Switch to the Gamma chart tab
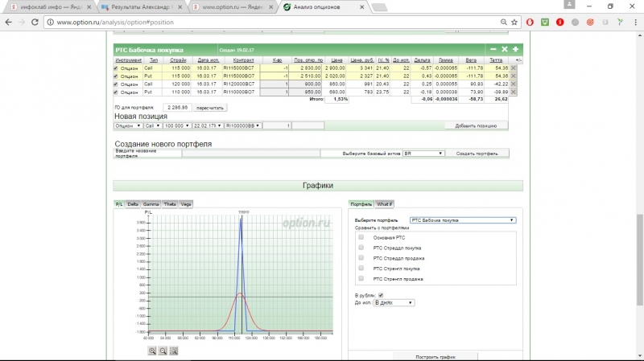Screen dimensions: 644x361 click(151, 204)
